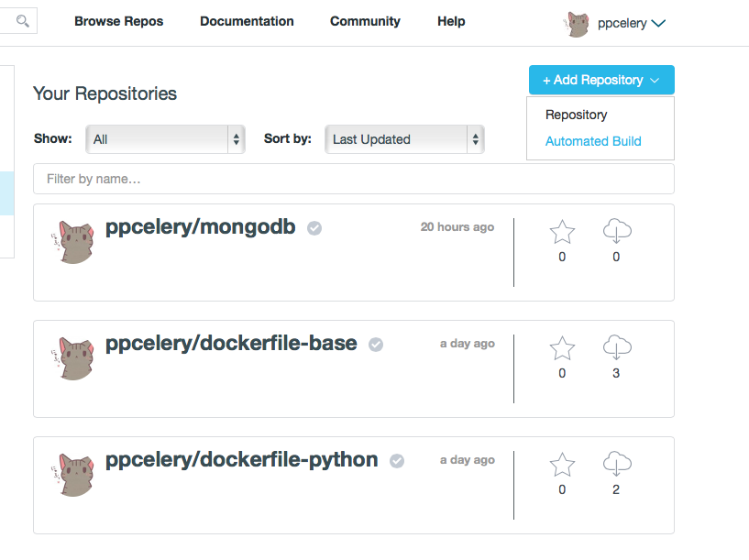Open the Show filter dropdown set to All

[x=165, y=139]
